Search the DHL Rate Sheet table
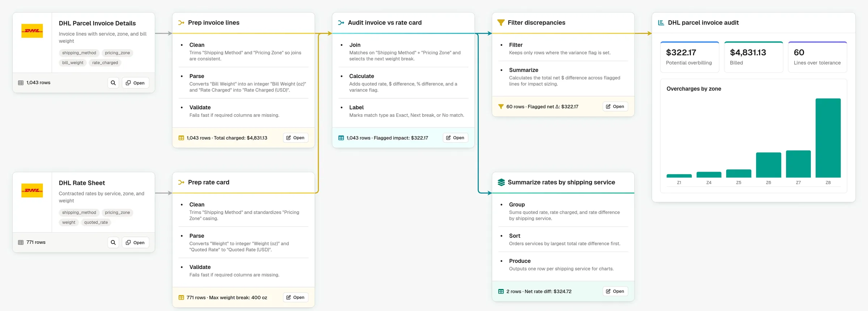The image size is (868, 311). point(113,242)
